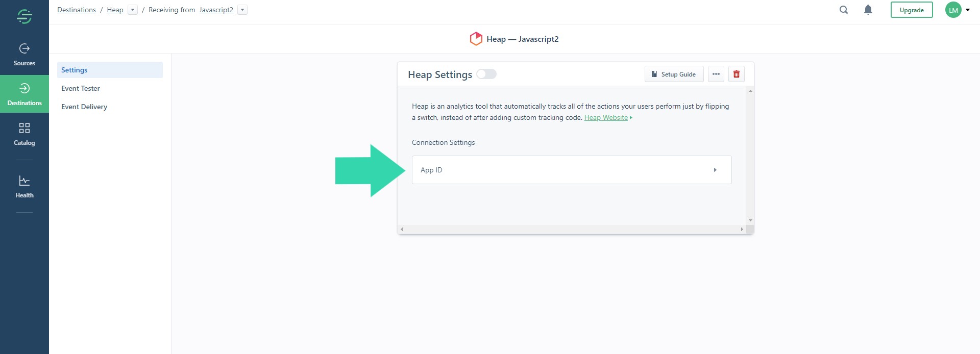The height and width of the screenshot is (354, 980).
Task: Open the three-dots more options menu
Action: 716,74
